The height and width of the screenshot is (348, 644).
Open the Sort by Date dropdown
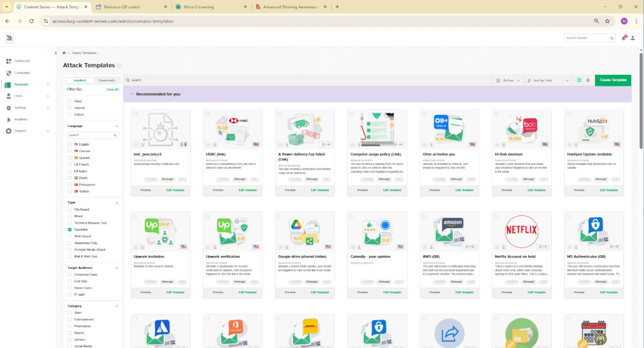click(x=548, y=81)
